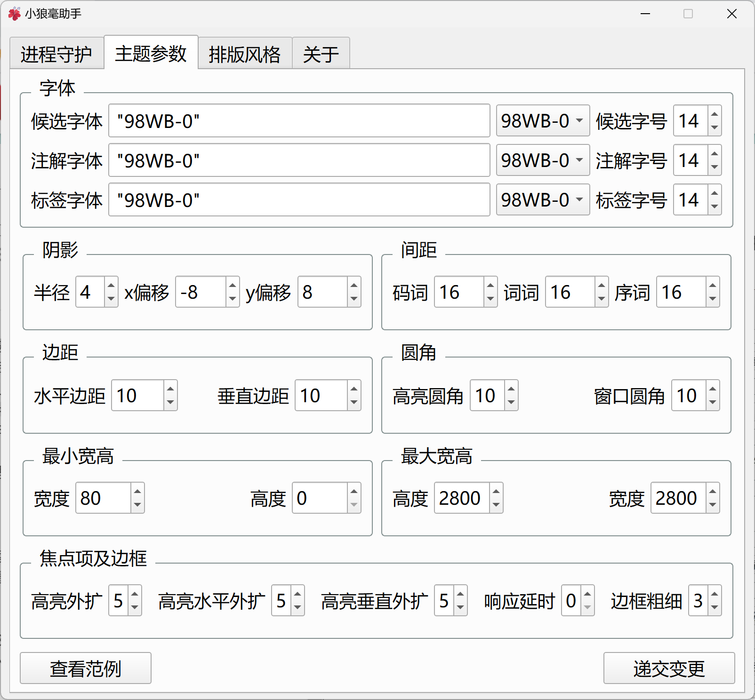Increase the 码词 spacing value
Viewport: 755px width, 700px height.
(490, 285)
